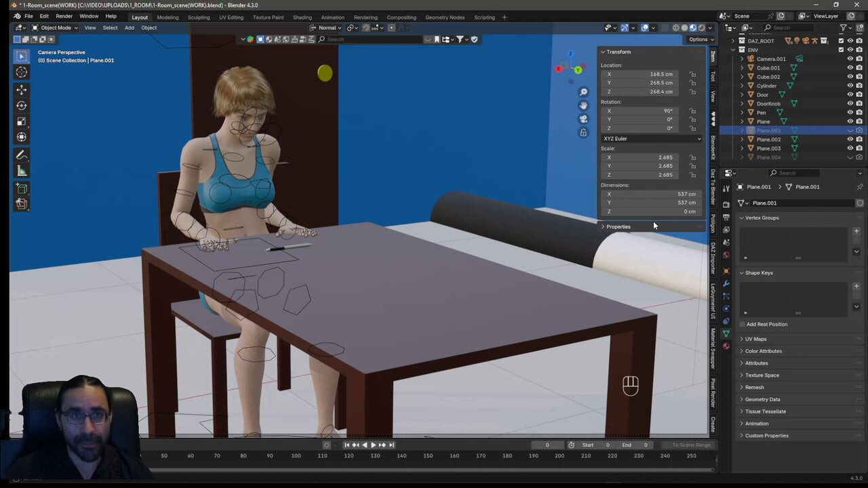868x488 pixels.
Task: Open the File menu
Action: click(28, 16)
